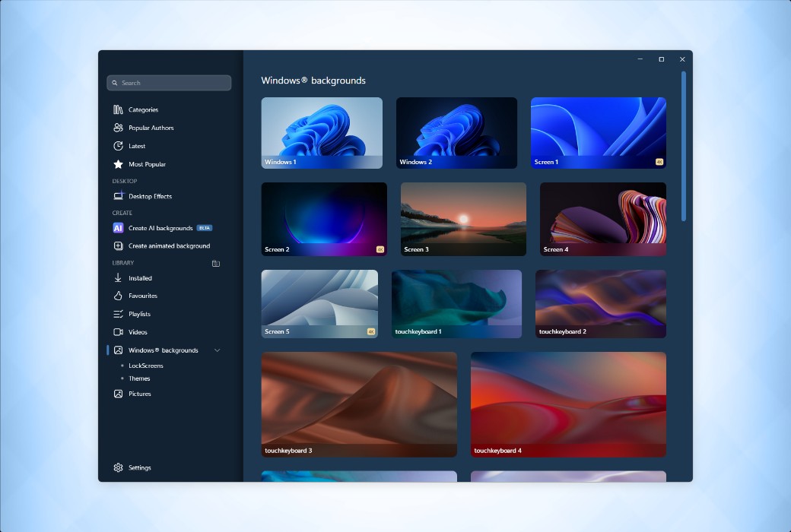Click the Pictures image icon
Screen dimensions: 791x532
[118, 394]
